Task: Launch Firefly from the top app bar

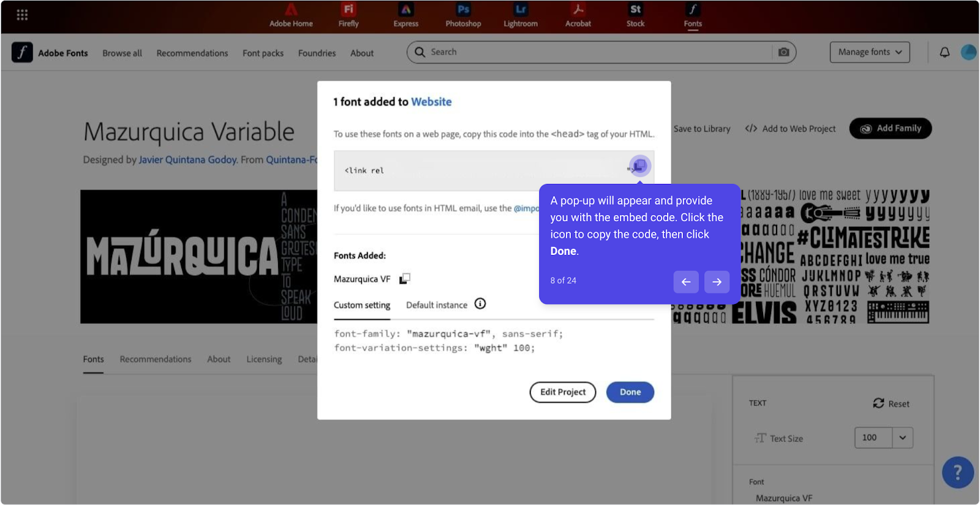Action: (349, 16)
